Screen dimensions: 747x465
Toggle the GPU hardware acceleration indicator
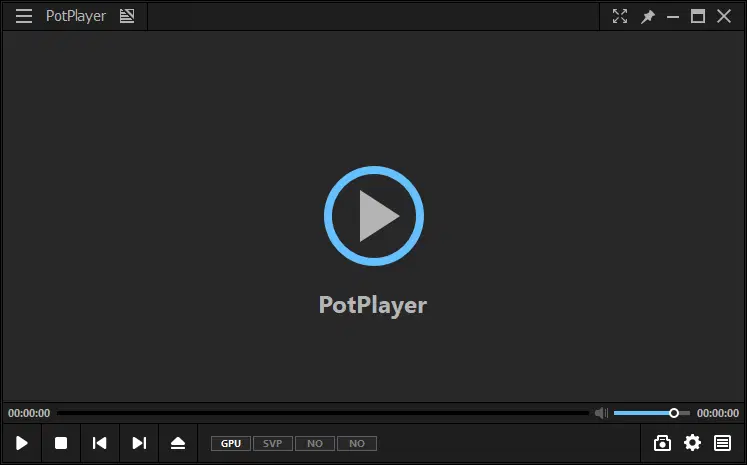tap(231, 443)
